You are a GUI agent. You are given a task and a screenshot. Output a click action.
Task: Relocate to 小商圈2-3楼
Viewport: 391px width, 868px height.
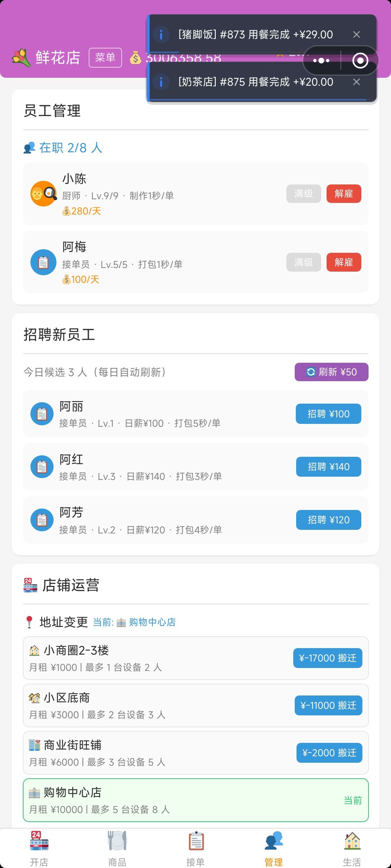[x=328, y=658]
